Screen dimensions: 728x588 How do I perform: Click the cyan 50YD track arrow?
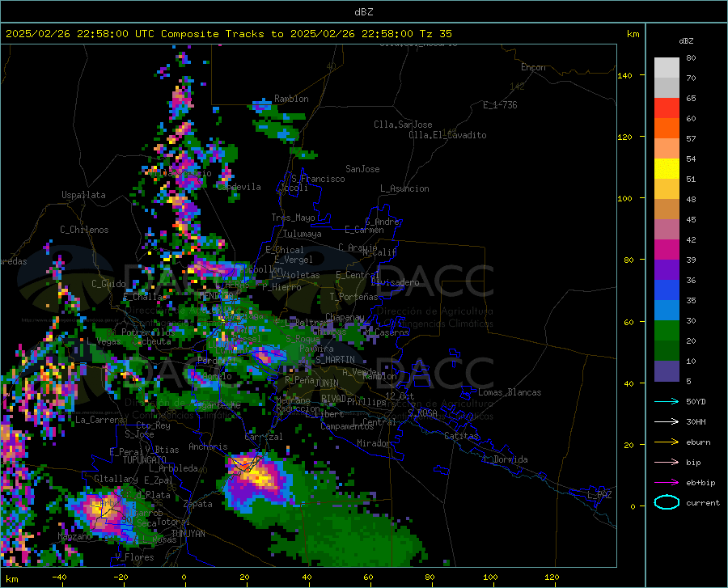(667, 401)
